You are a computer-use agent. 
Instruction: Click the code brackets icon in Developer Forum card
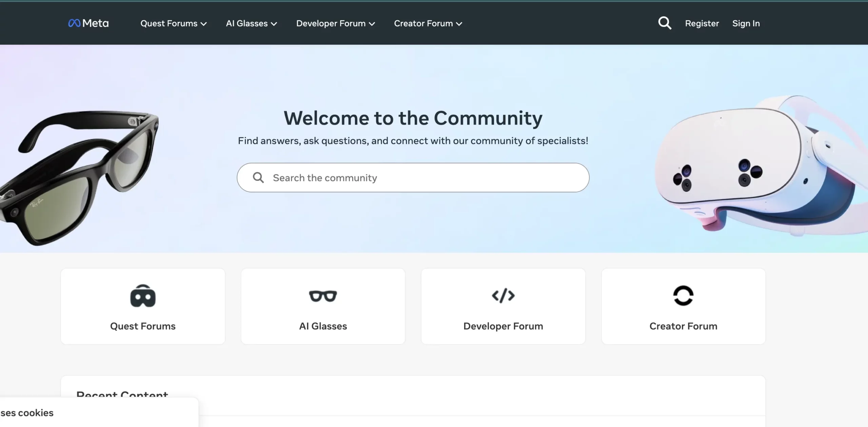(x=503, y=296)
